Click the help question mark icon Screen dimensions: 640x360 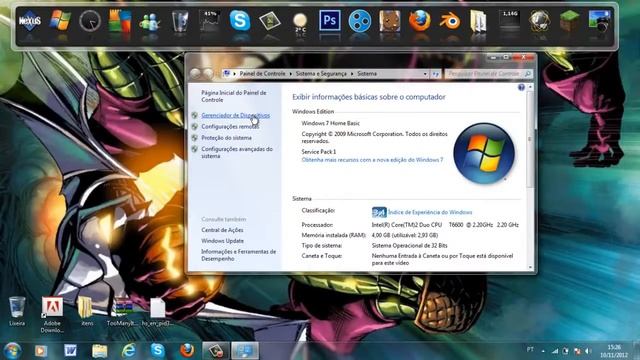click(521, 87)
